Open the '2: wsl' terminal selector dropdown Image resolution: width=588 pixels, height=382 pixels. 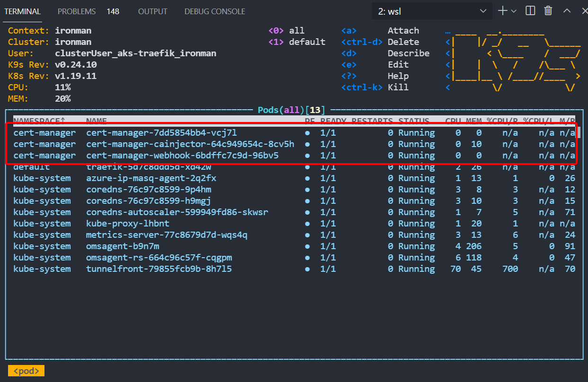pyautogui.click(x=432, y=11)
